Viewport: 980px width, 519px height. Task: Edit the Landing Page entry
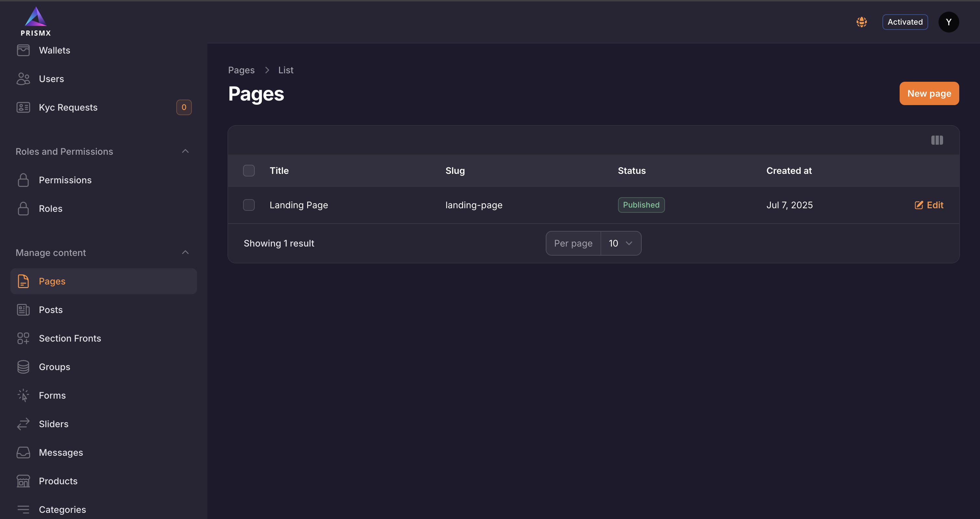929,205
